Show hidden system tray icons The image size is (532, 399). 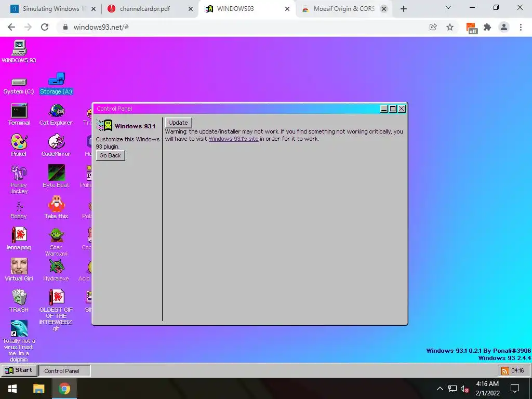pos(440,389)
